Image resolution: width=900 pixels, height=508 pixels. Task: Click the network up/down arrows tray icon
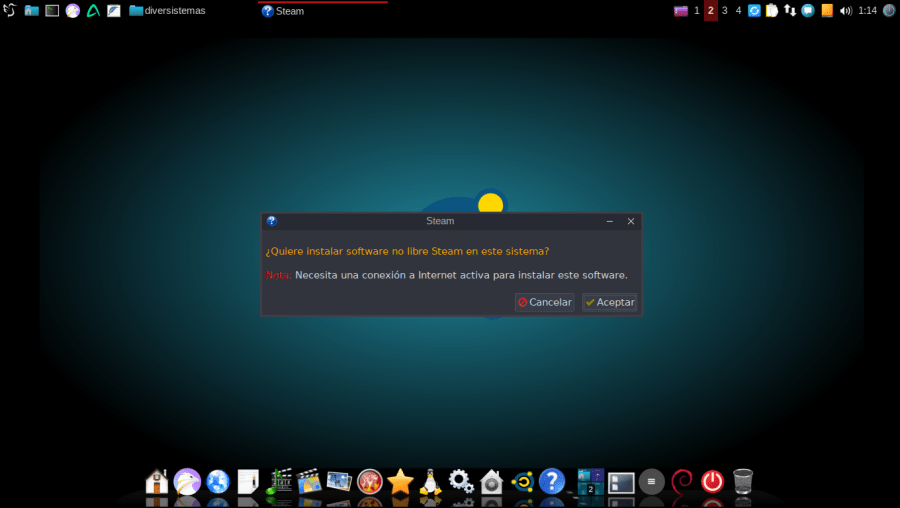[790, 11]
